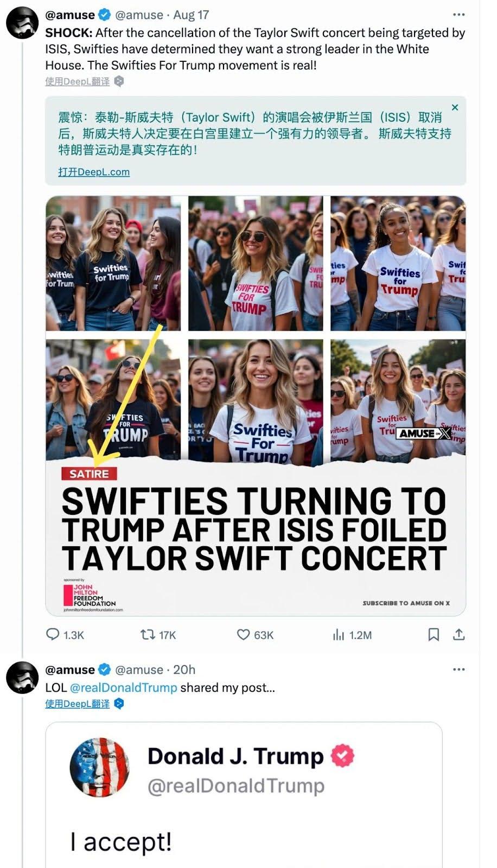
Task: Bookmark the Swifties for Trump post
Action: click(x=434, y=634)
